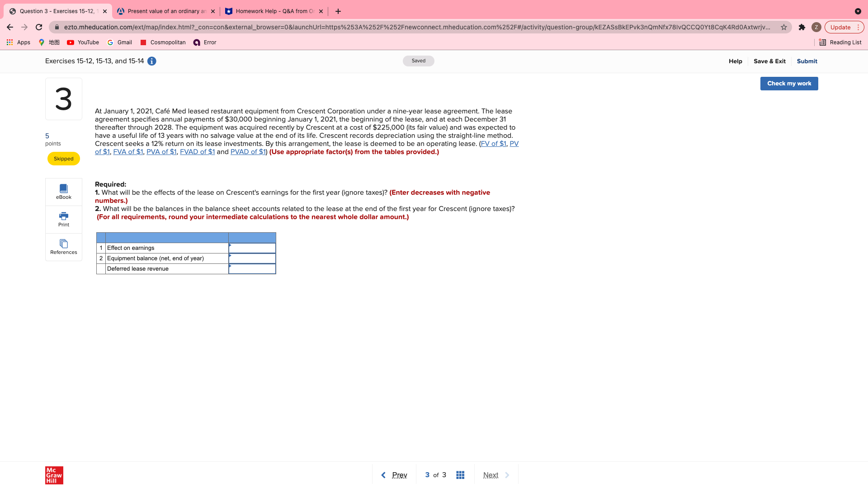
Task: Click Submit to turn in the assignment
Action: pos(807,61)
